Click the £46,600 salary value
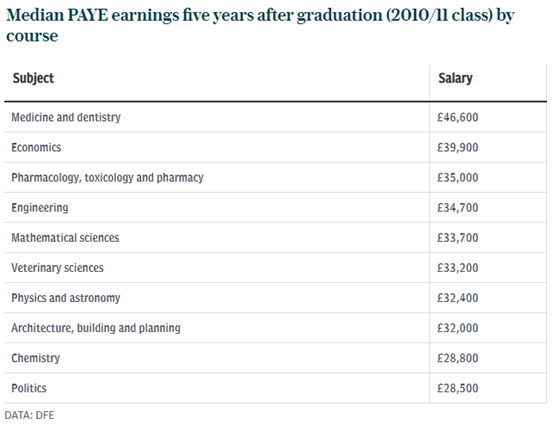Image resolution: width=553 pixels, height=424 pixels. coord(457,117)
